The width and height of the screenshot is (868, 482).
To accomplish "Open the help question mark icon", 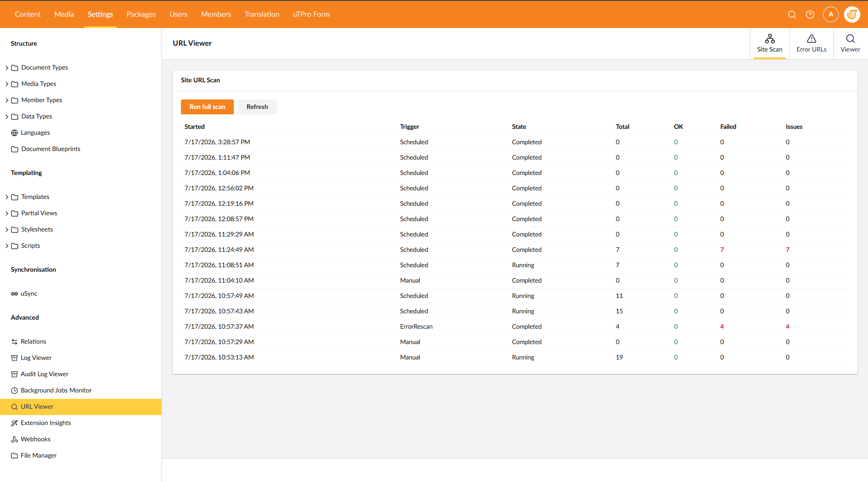I will (x=810, y=14).
